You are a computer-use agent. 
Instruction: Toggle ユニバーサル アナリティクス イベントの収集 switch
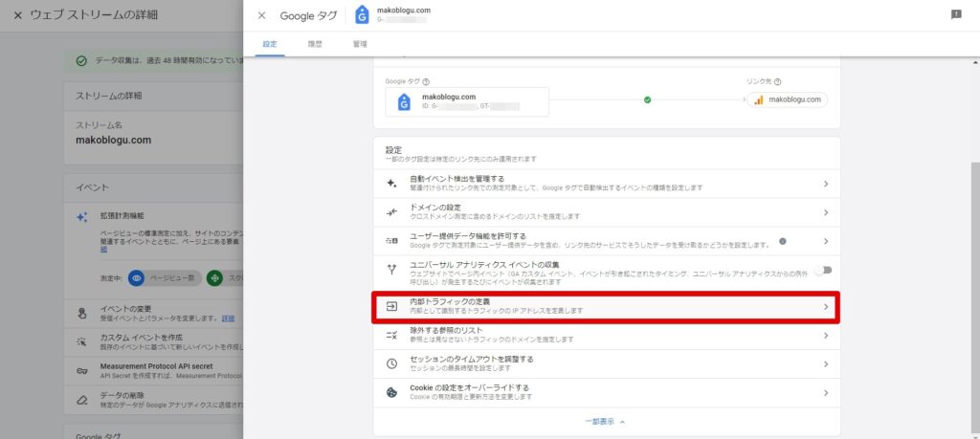(824, 270)
